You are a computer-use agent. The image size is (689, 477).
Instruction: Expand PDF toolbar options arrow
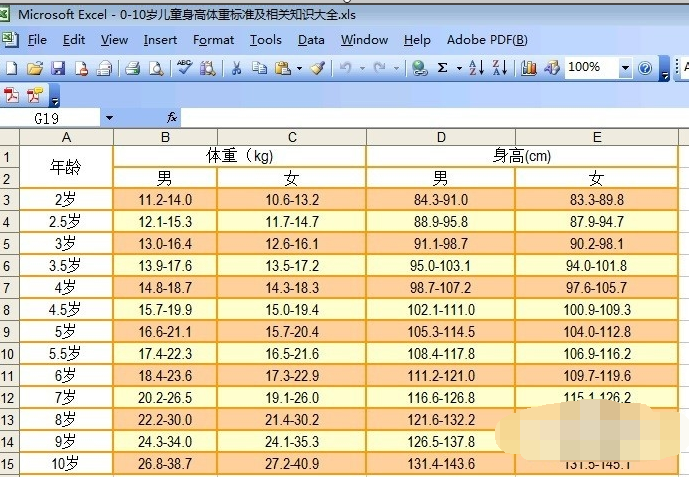click(x=54, y=95)
